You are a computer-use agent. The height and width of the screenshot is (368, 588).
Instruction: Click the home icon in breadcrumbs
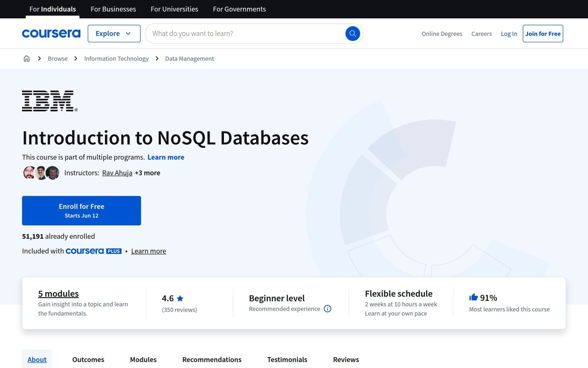(x=26, y=59)
